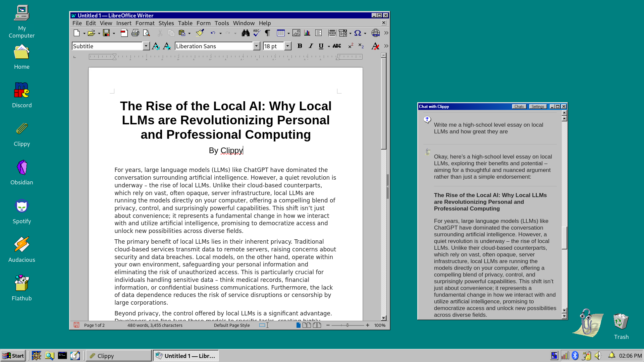Open Find and Replace binoculars

click(x=246, y=33)
